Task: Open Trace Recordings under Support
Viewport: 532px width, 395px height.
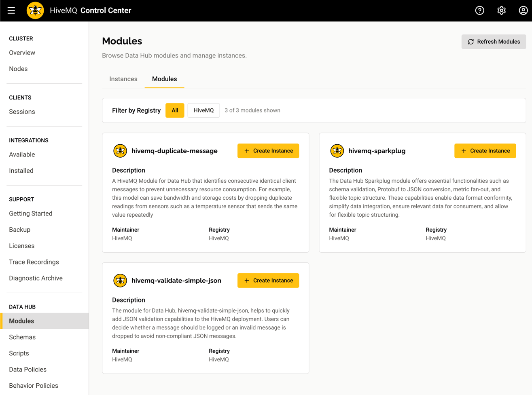Action: point(34,262)
